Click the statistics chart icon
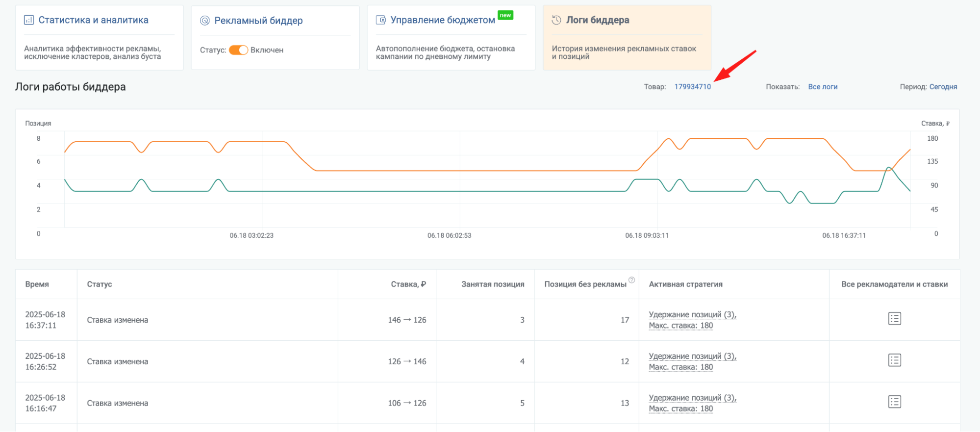The height and width of the screenshot is (432, 980). [29, 20]
